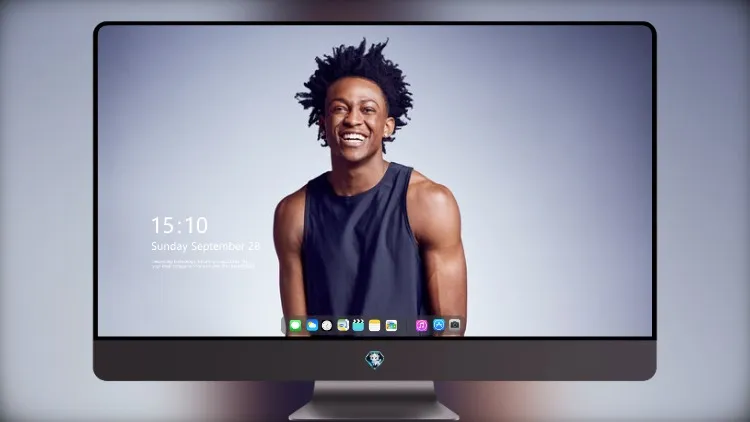
Task: Open the Clock app in dock
Action: click(327, 325)
